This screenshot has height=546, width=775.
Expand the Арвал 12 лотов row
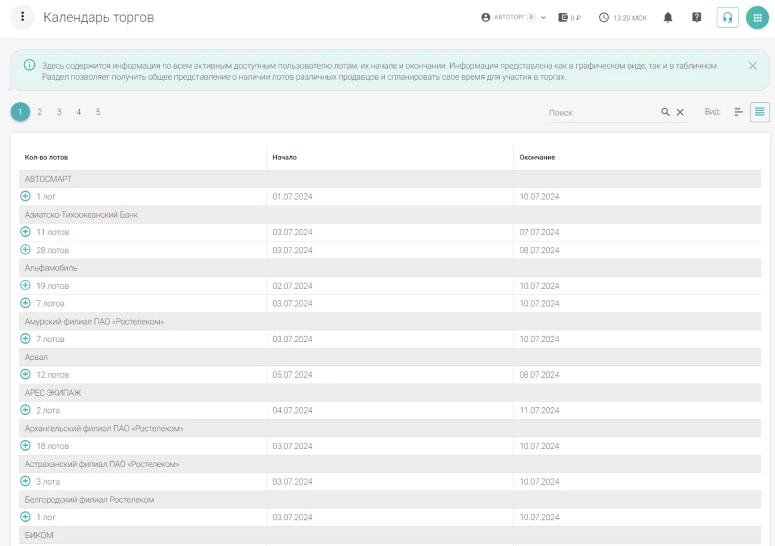26,374
